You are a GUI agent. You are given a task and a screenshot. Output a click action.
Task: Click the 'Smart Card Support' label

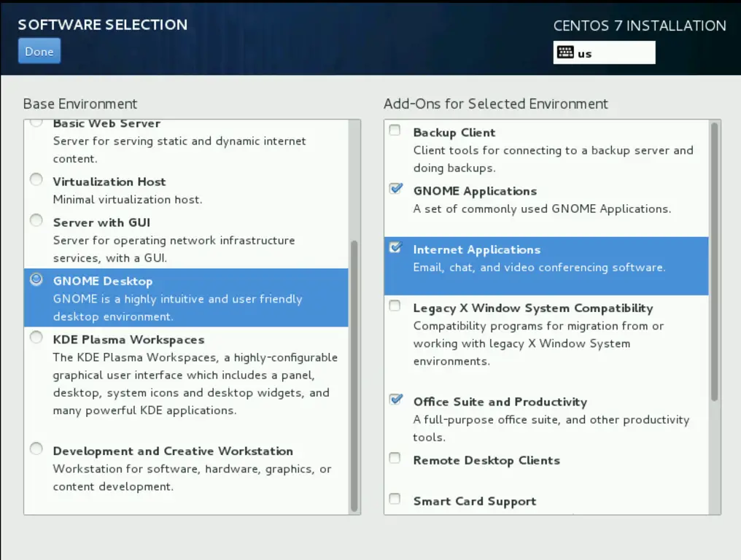point(475,502)
